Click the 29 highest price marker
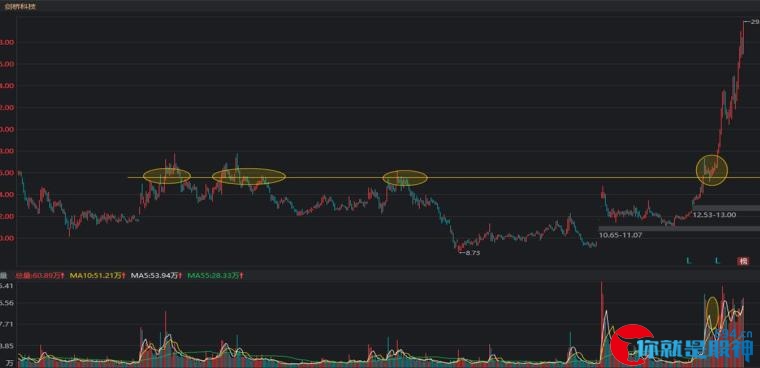The image size is (760, 368). pos(752,22)
